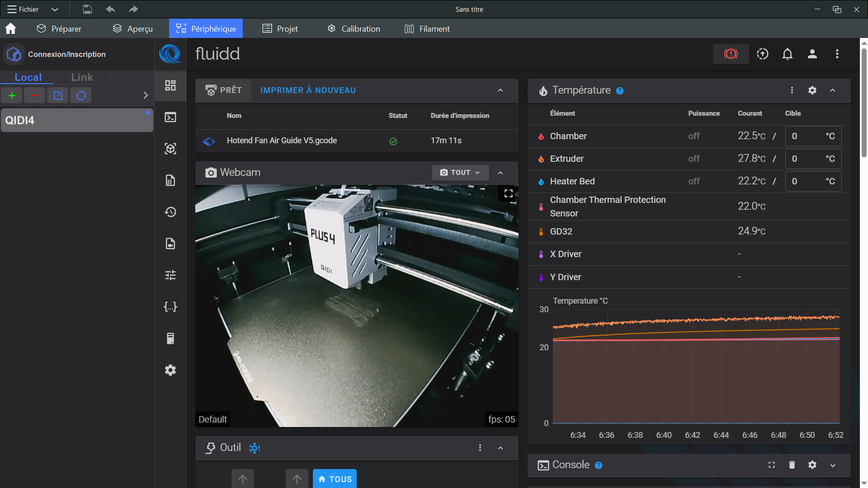Click the green add device button
The image size is (868, 488).
coord(12,95)
